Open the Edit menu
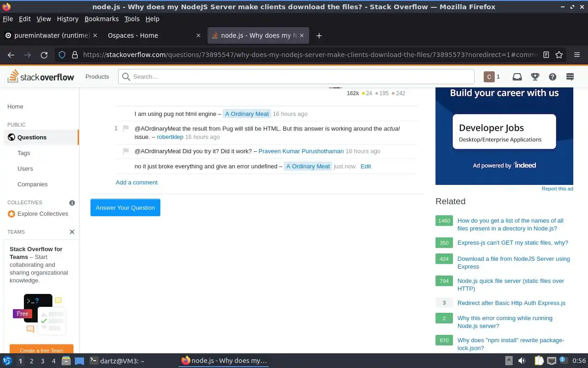Image resolution: width=588 pixels, height=368 pixels. (25, 19)
